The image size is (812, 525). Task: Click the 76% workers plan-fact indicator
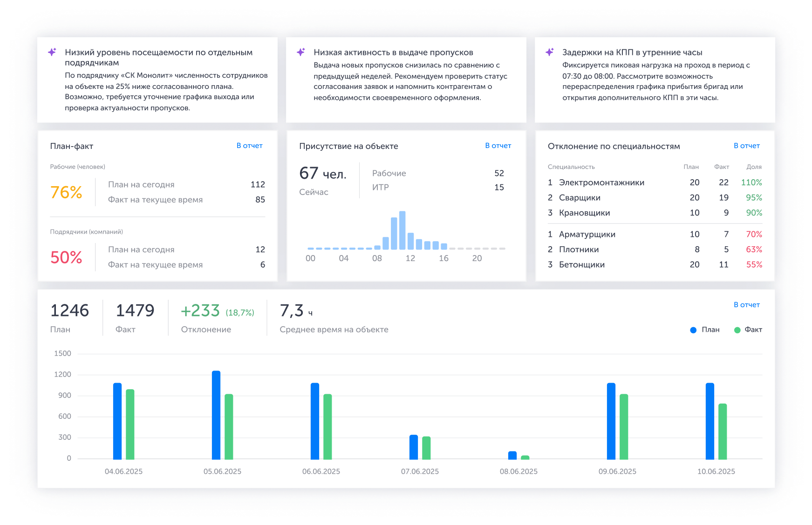pos(66,192)
